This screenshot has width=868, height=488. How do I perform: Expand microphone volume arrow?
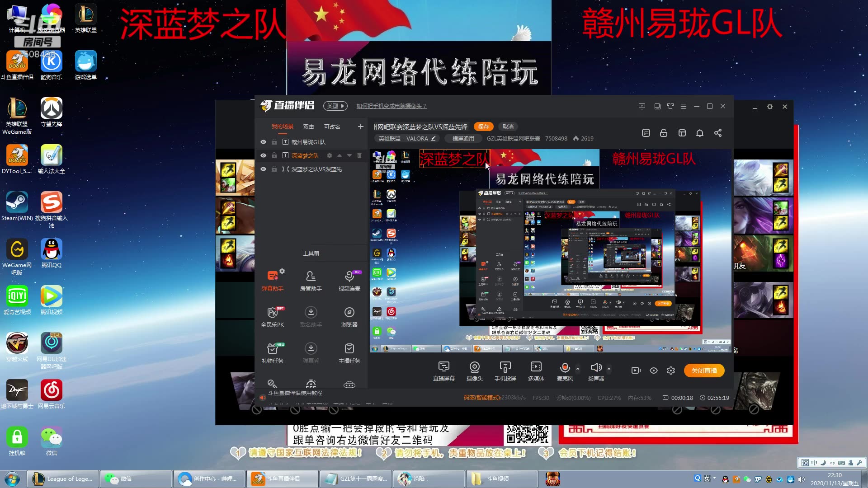click(x=577, y=369)
